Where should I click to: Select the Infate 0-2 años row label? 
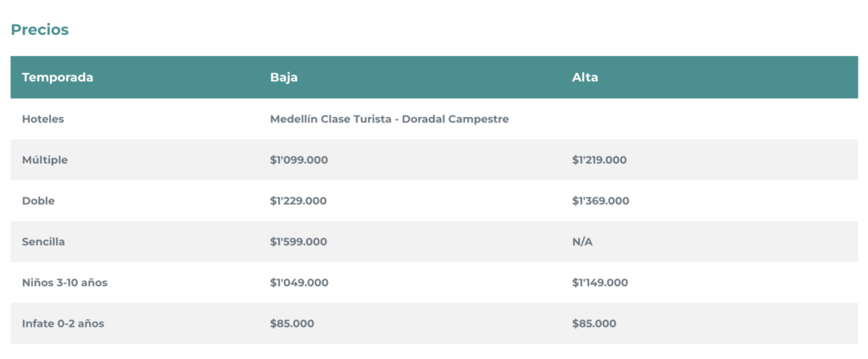(x=63, y=323)
